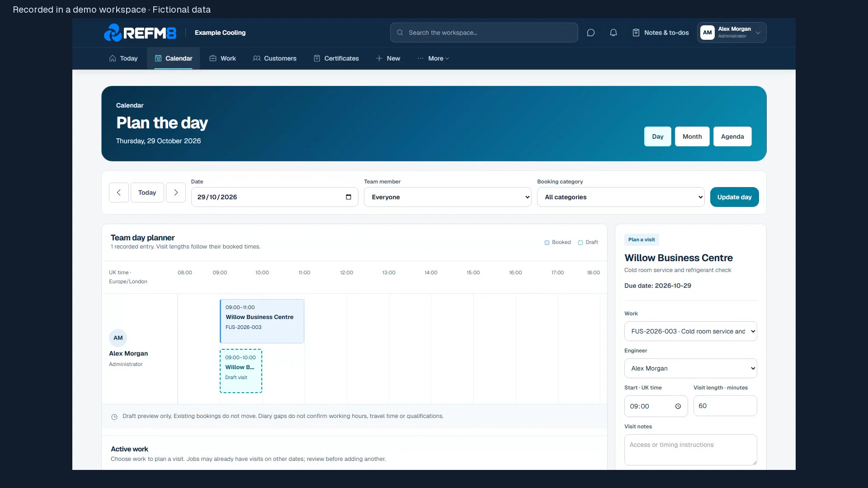This screenshot has width=868, height=488.
Task: Click the REFM8 logo
Action: pos(140,33)
